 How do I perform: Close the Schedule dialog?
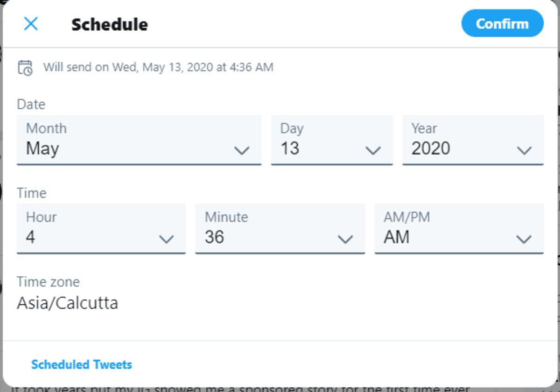[31, 24]
